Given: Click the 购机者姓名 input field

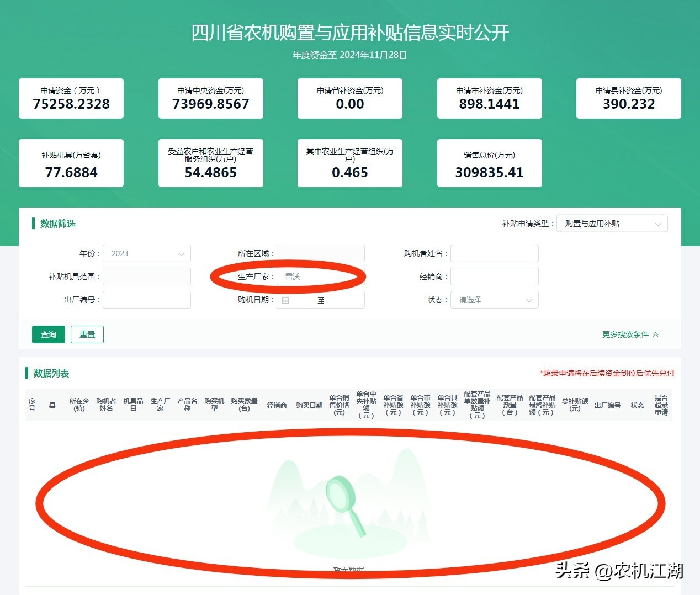Looking at the screenshot, I should 495,253.
